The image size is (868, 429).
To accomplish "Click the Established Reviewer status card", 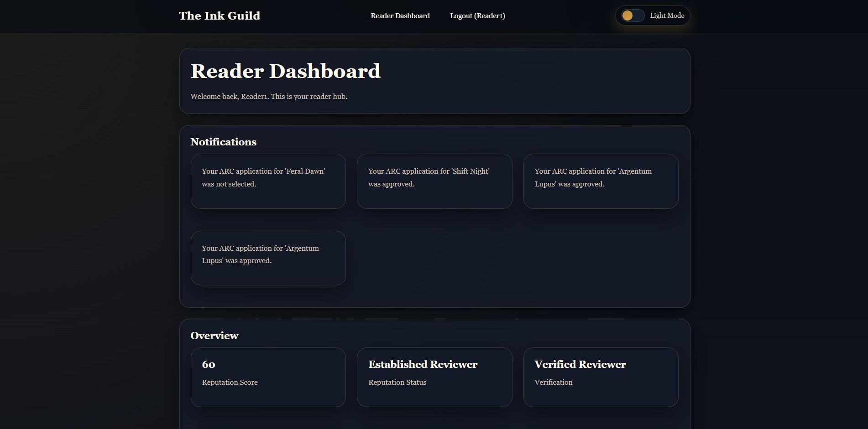I will point(434,377).
